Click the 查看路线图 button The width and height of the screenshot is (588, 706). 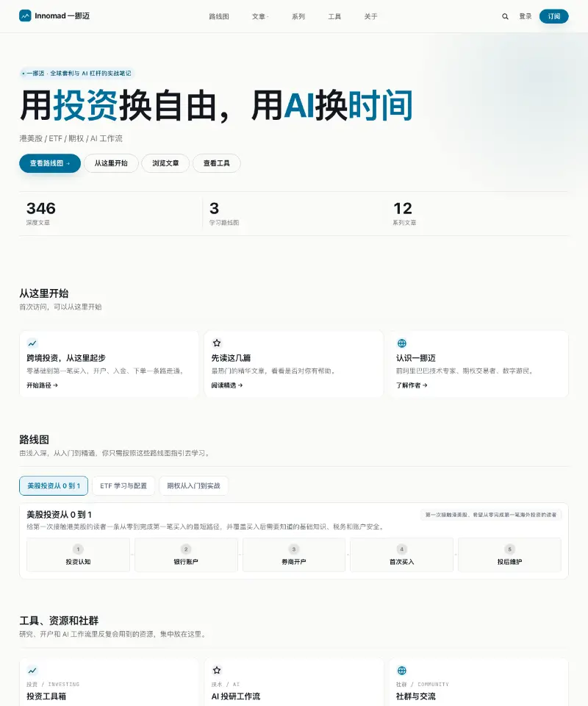[x=50, y=163]
